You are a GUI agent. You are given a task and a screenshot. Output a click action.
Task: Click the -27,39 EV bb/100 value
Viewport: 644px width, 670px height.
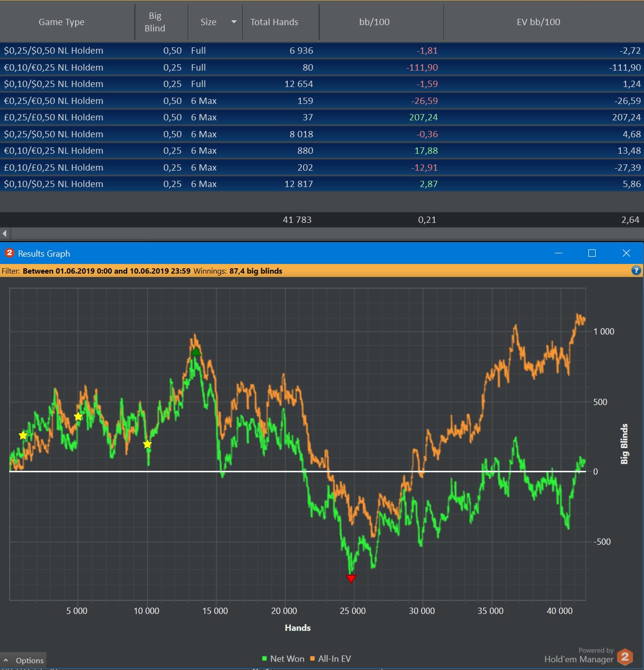pyautogui.click(x=628, y=167)
